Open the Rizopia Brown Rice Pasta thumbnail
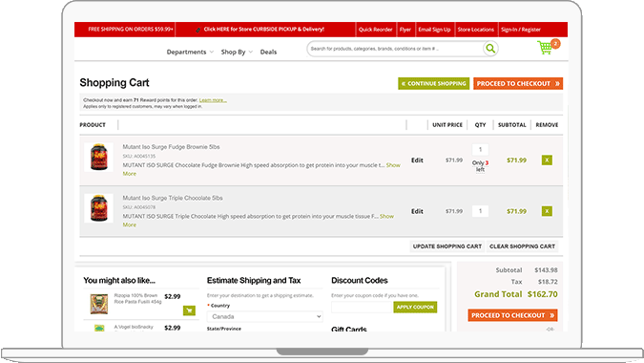 [x=99, y=304]
